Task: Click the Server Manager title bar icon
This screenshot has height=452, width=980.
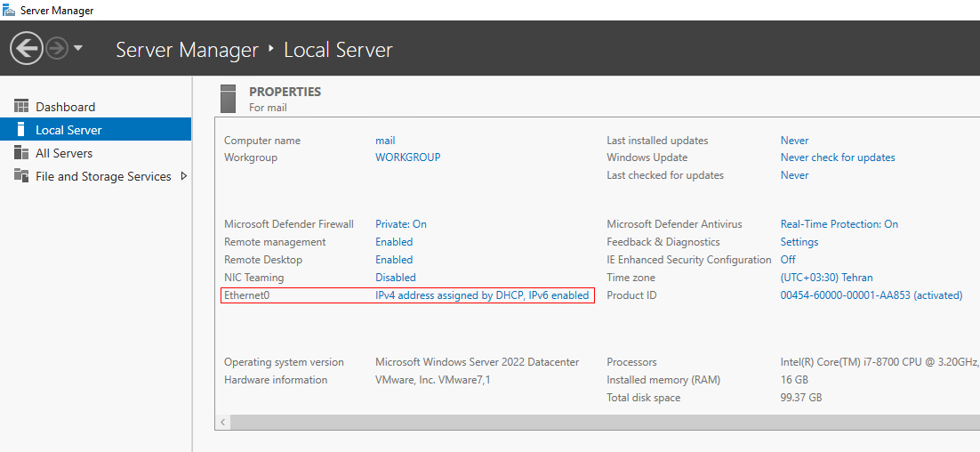Action: pyautogui.click(x=9, y=10)
